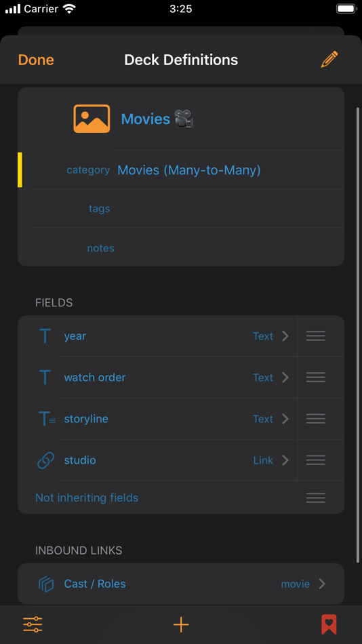The width and height of the screenshot is (362, 644).
Task: Tap the empty tags field
Action: click(187, 209)
